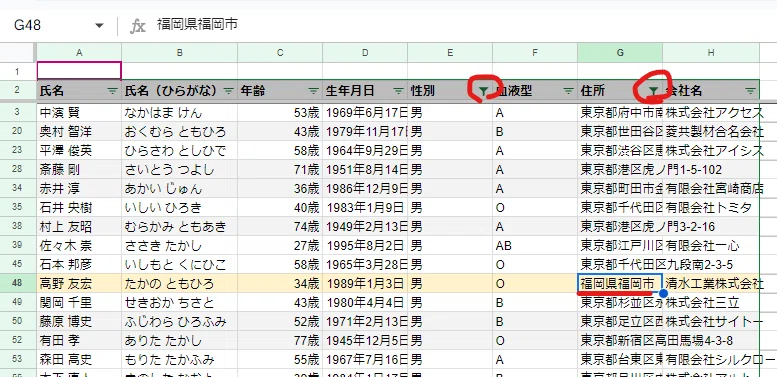
Task: Click cell 有田 孝
Action: 79,341
